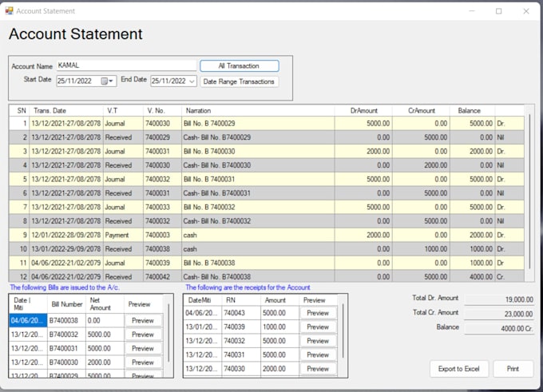Select row Cash- Bill No. B7400029
Image resolution: width=543 pixels, height=392 pixels.
tap(266, 137)
